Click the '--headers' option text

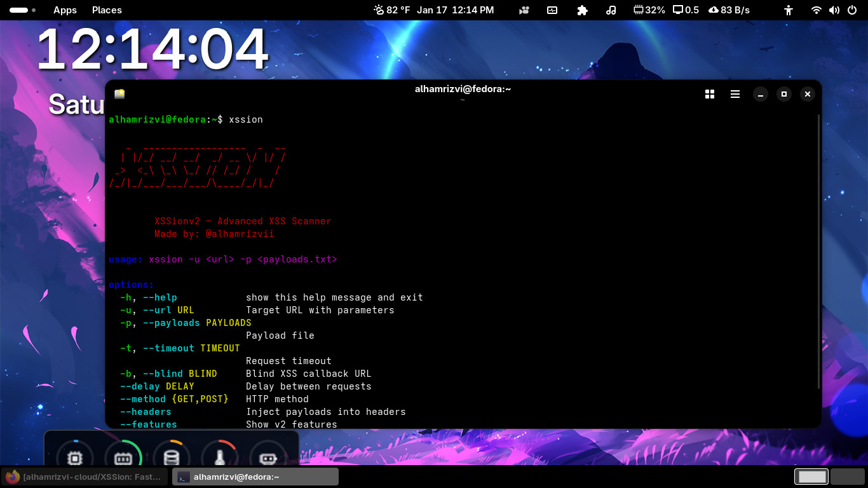[x=146, y=412]
